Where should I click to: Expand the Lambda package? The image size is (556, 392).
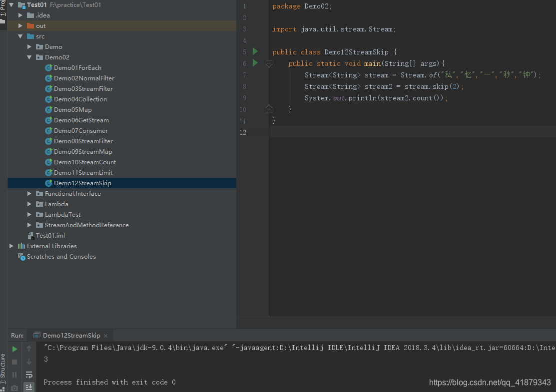(x=29, y=204)
